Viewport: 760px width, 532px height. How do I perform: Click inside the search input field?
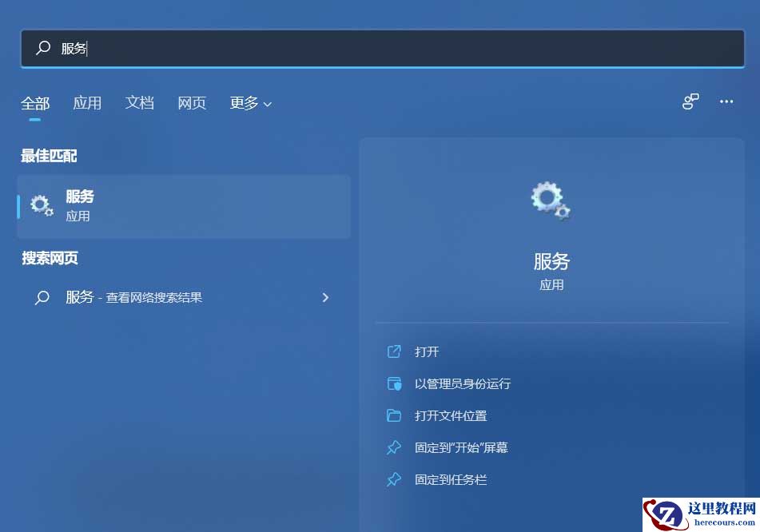pyautogui.click(x=240, y=47)
